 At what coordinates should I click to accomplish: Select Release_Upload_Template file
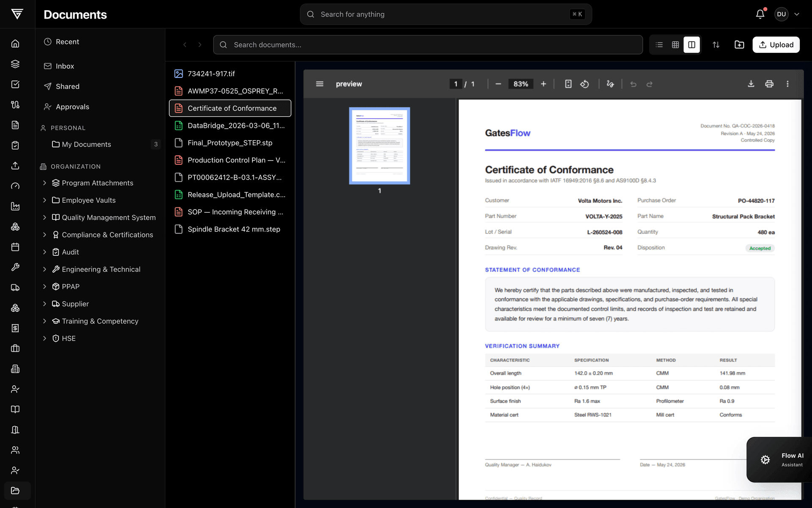[230, 195]
